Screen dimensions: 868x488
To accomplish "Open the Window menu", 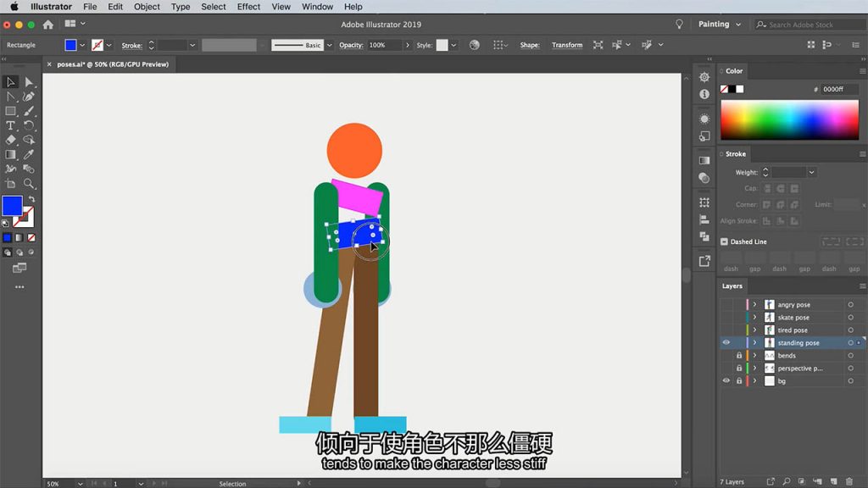I will click(x=317, y=7).
